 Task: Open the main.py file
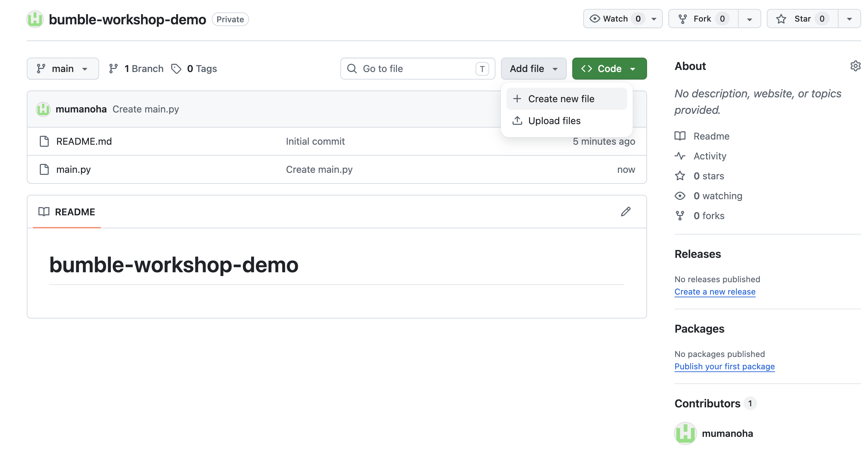coord(73,169)
